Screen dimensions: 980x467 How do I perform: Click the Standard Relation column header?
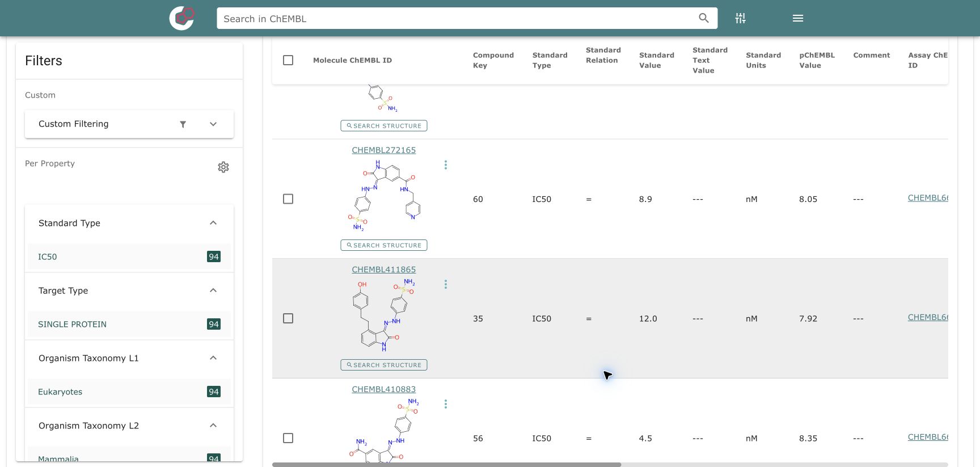[x=603, y=55]
